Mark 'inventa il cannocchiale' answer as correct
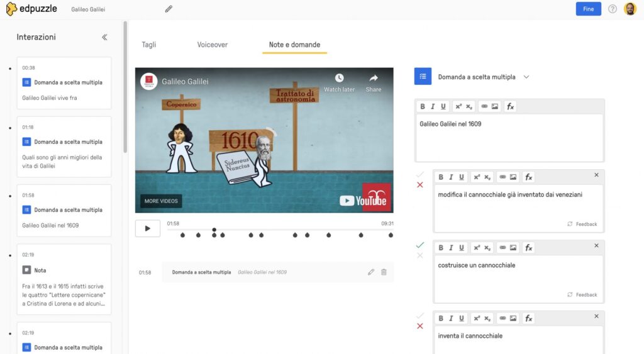Screen dimensions: 644x354 pos(420,316)
